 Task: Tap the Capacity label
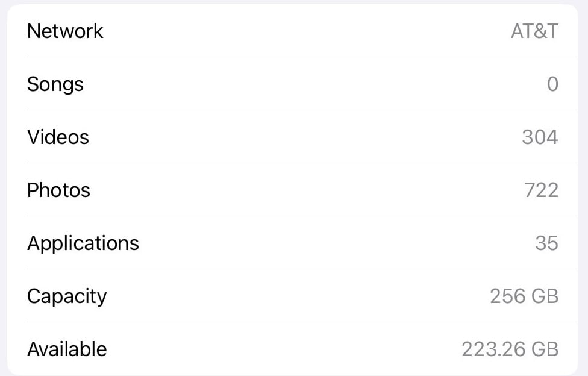67,296
